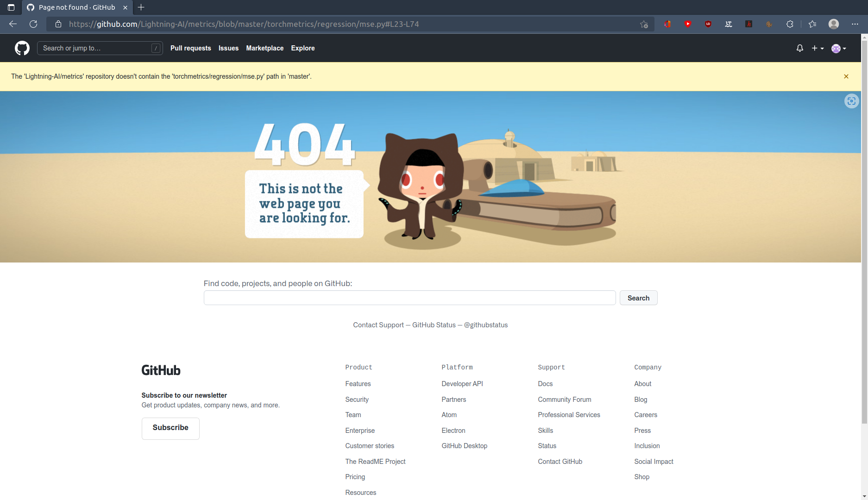Add this page to favorites star icon
The width and height of the screenshot is (868, 500).
[644, 24]
